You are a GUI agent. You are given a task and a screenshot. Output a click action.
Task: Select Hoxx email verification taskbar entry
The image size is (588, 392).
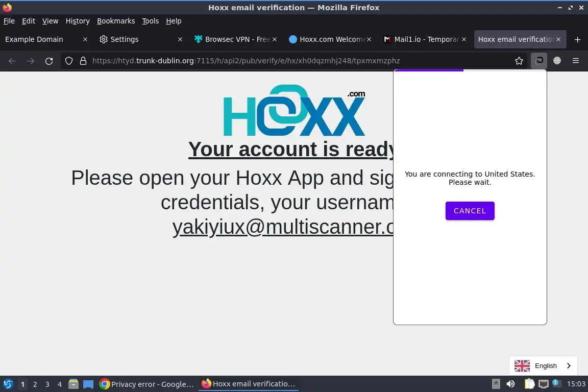(248, 384)
